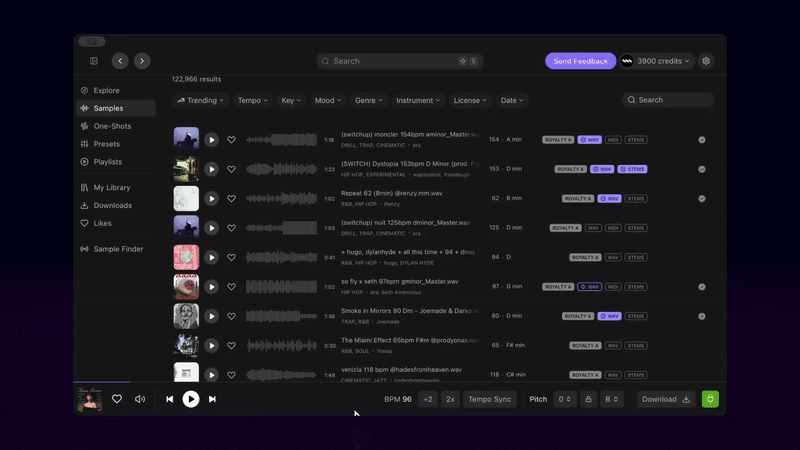800x450 pixels.
Task: Click the green power button
Action: tap(710, 399)
